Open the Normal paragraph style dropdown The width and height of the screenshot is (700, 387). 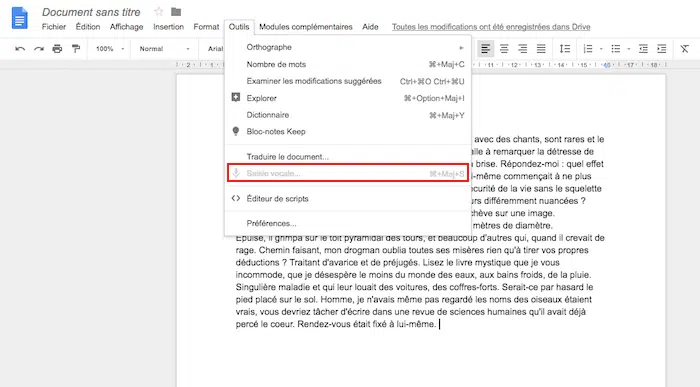(x=164, y=49)
